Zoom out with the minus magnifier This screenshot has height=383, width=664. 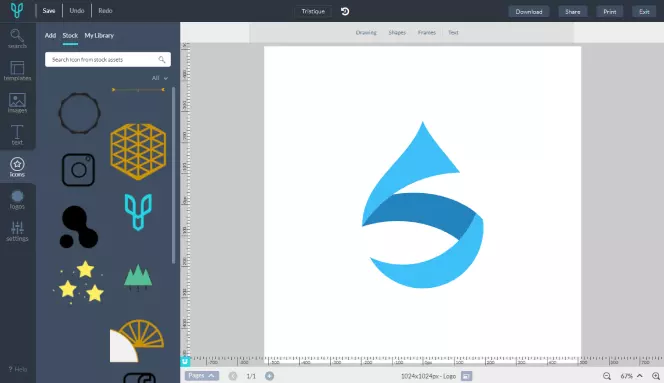607,376
